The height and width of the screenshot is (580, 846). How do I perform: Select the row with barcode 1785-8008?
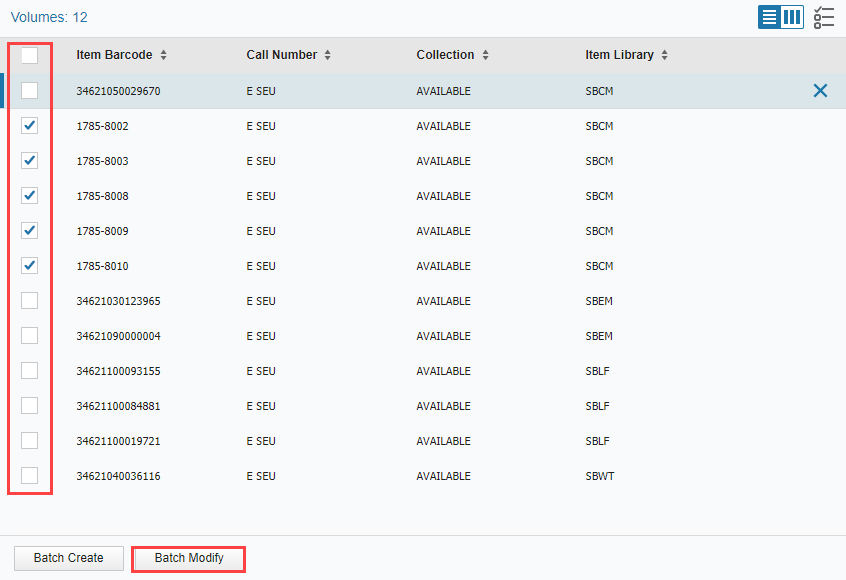point(423,196)
